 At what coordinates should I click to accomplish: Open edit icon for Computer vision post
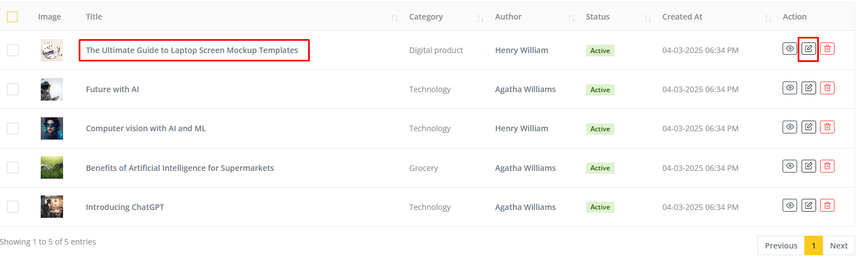(808, 127)
